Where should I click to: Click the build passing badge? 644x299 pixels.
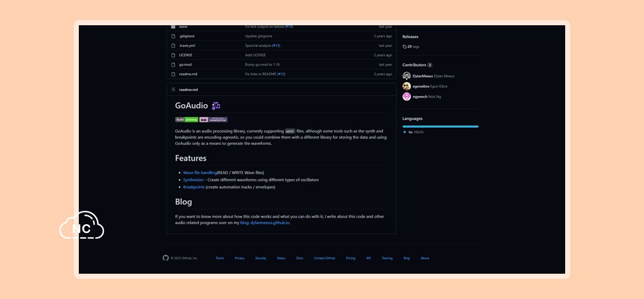pos(187,120)
